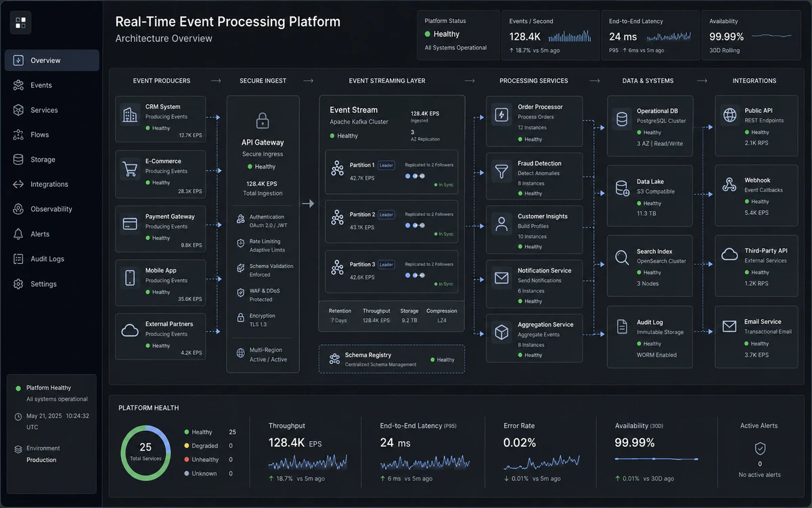Click the 25 Total Services donut chart
The image size is (812, 508).
(x=145, y=453)
